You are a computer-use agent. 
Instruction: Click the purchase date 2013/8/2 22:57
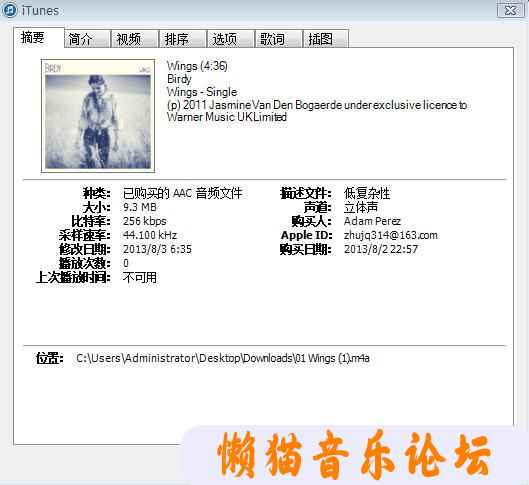381,249
